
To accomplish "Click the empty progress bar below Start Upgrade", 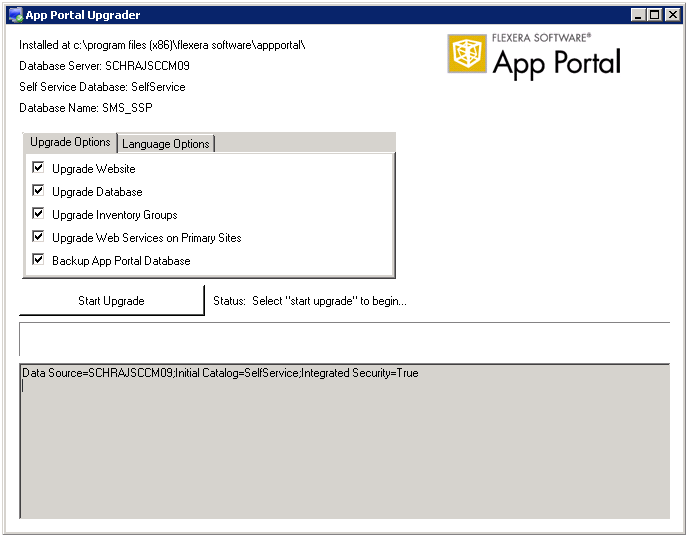I will pos(345,339).
